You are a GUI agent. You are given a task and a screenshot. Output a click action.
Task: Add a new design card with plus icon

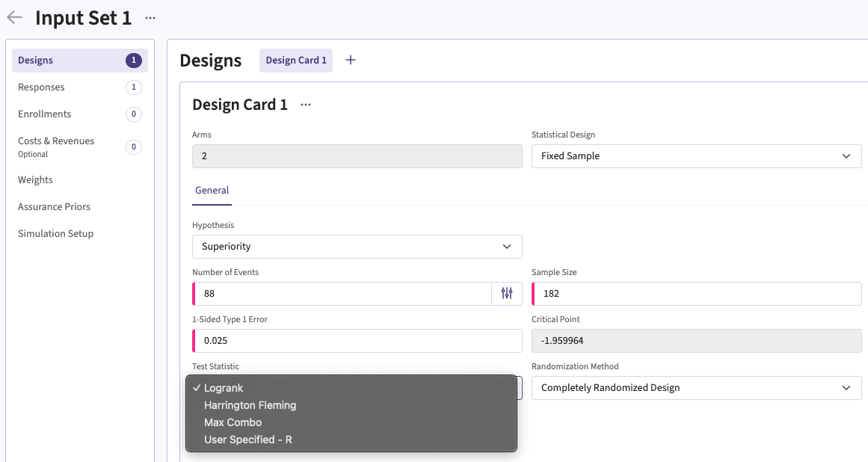click(351, 60)
